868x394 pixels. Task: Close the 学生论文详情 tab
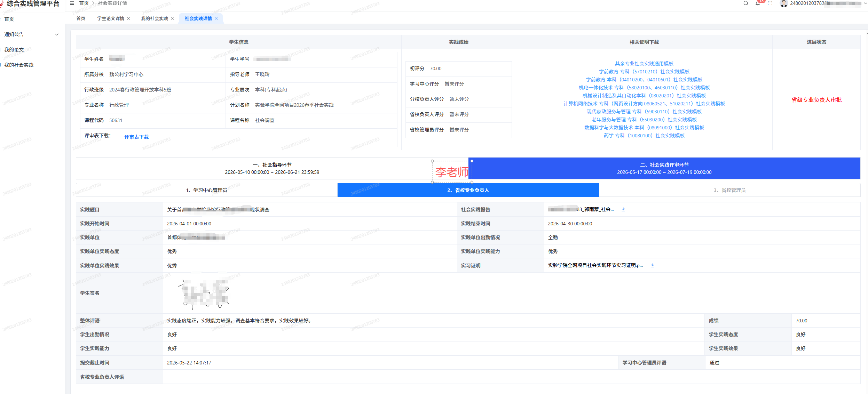click(128, 18)
